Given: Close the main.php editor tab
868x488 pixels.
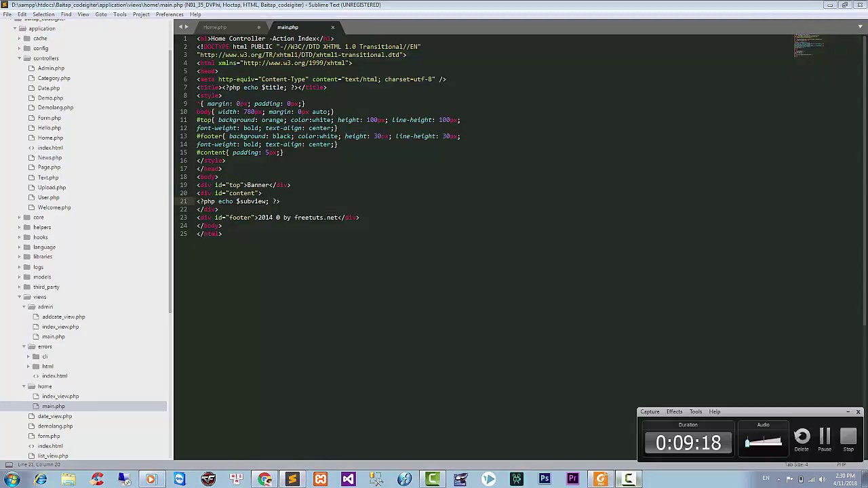Looking at the screenshot, I should coord(332,27).
